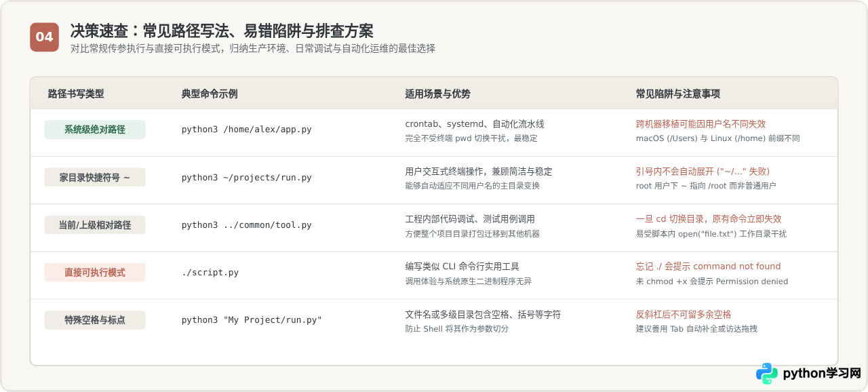Click text 方便整个项目目录打包迁移到其他机器
The image size is (868, 392).
tap(472, 233)
